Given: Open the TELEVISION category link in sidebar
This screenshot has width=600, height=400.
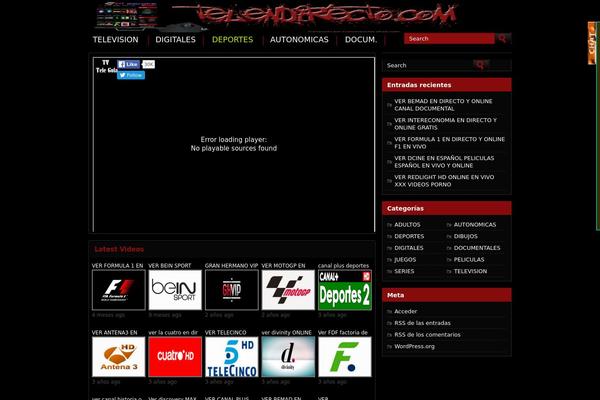Looking at the screenshot, I should [x=470, y=271].
